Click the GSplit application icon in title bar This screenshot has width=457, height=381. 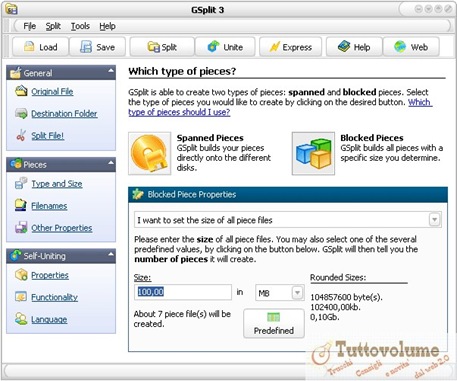pyautogui.click(x=11, y=9)
